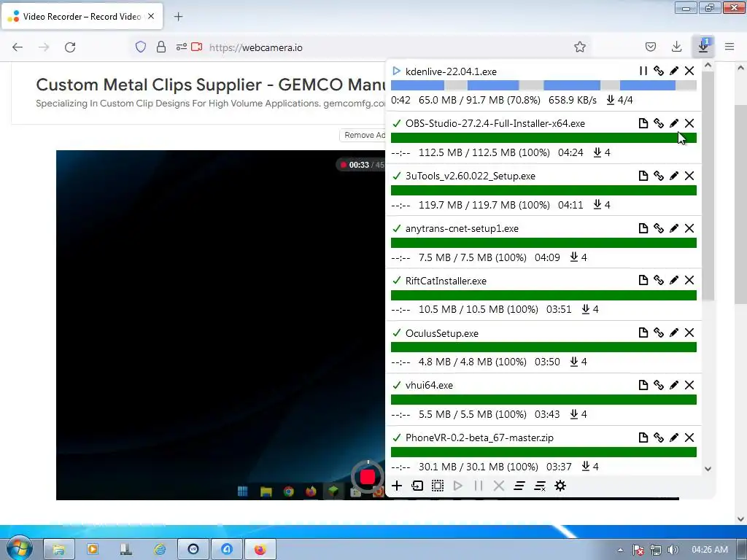Copy link of anytrans-cnet-setup1.exe

(x=659, y=228)
